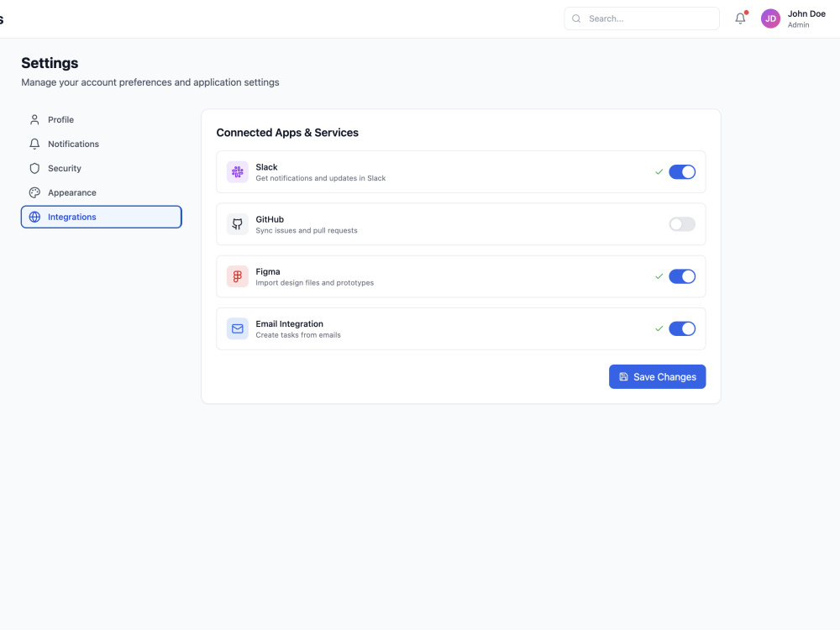This screenshot has height=630, width=840.
Task: Click the Settings page heading
Action: (x=50, y=63)
